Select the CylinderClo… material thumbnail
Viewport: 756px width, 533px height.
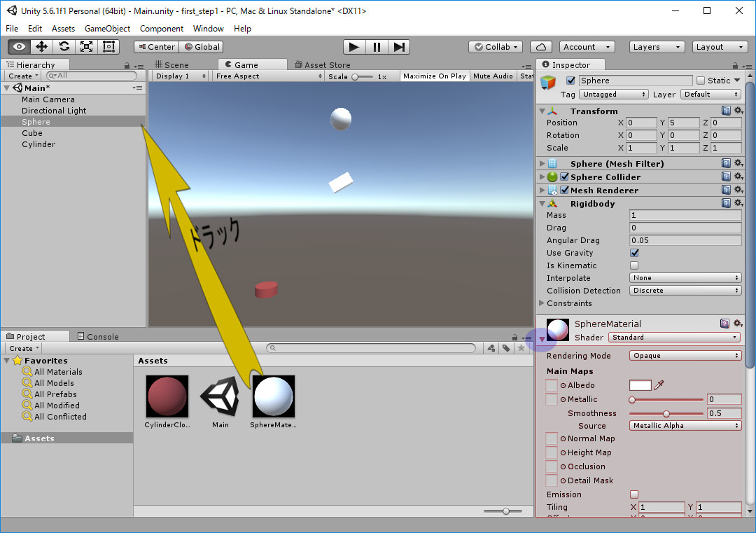[167, 396]
